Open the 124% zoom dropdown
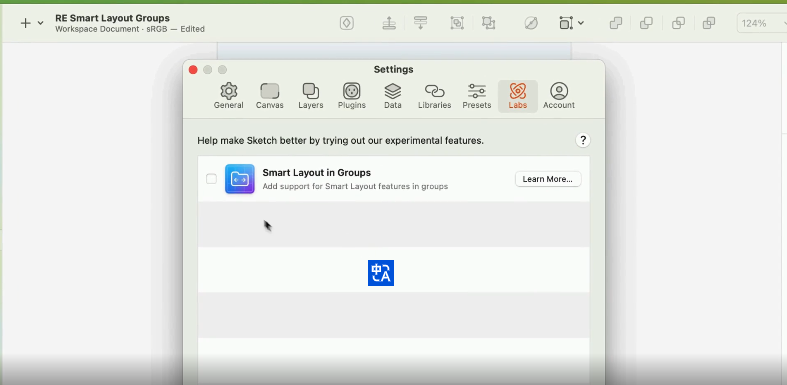 pyautogui.click(x=762, y=23)
